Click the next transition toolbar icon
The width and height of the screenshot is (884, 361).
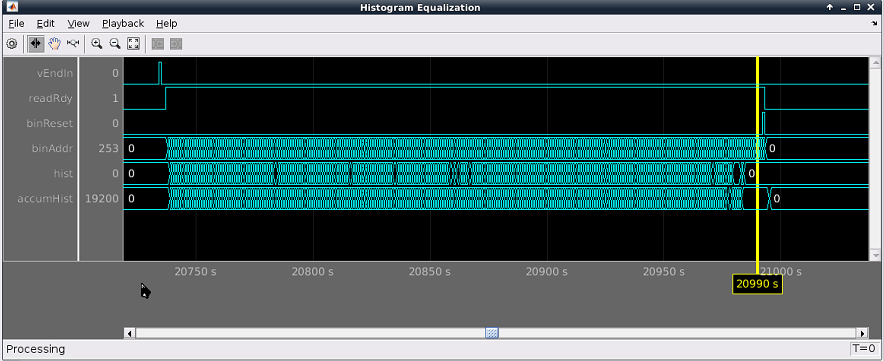pos(176,43)
